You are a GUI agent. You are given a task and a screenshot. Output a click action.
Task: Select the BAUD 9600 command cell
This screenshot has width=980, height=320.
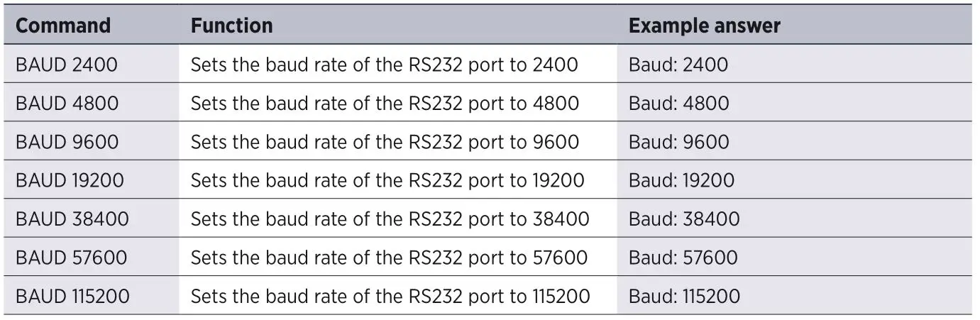click(67, 142)
